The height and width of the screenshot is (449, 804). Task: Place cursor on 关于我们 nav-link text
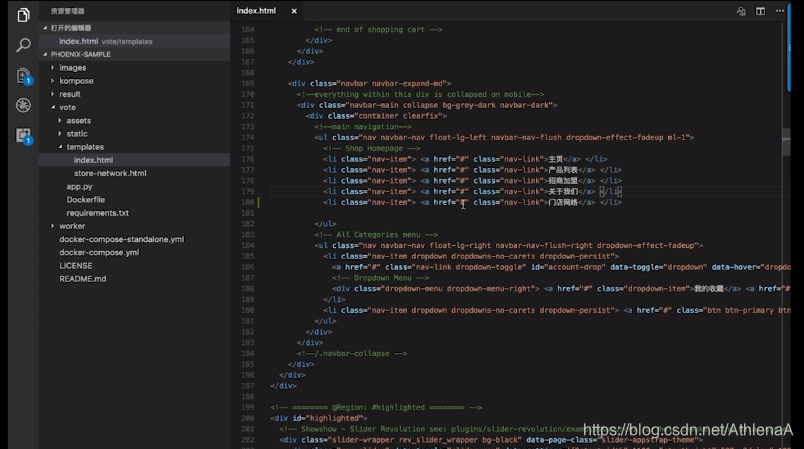tap(563, 192)
